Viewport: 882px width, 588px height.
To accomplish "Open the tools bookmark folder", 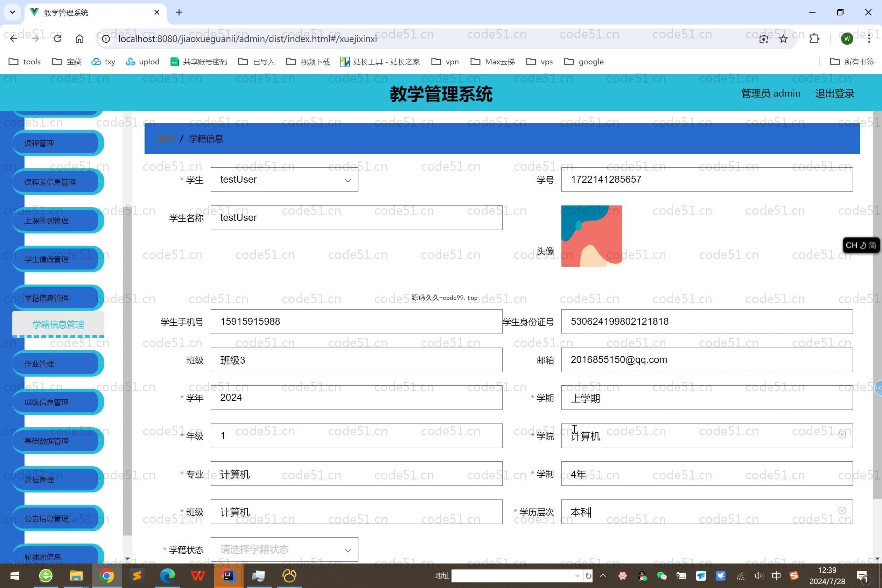I will (25, 62).
